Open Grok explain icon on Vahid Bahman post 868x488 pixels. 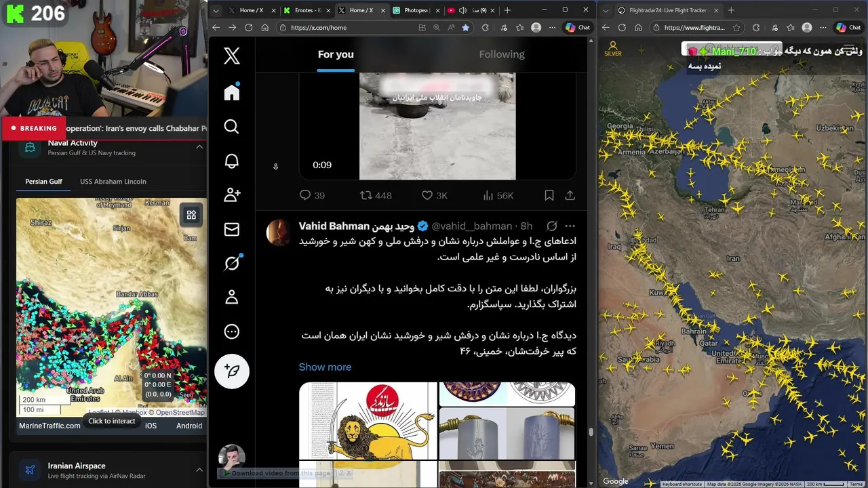552,226
